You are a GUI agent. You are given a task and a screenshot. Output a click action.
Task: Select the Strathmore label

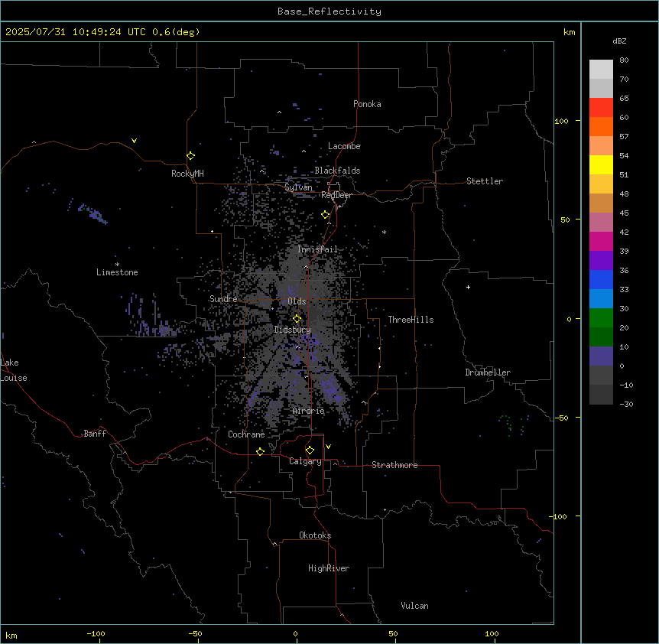(x=394, y=465)
